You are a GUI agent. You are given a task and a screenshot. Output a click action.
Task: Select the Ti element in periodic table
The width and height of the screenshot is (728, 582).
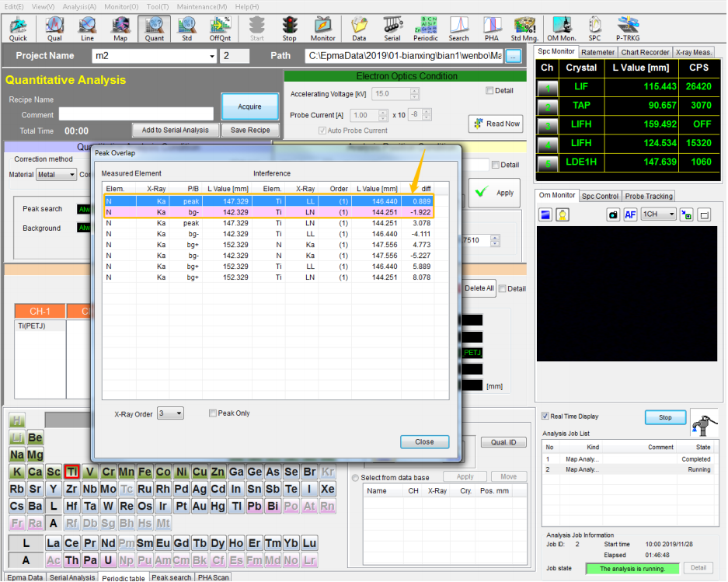click(x=72, y=472)
